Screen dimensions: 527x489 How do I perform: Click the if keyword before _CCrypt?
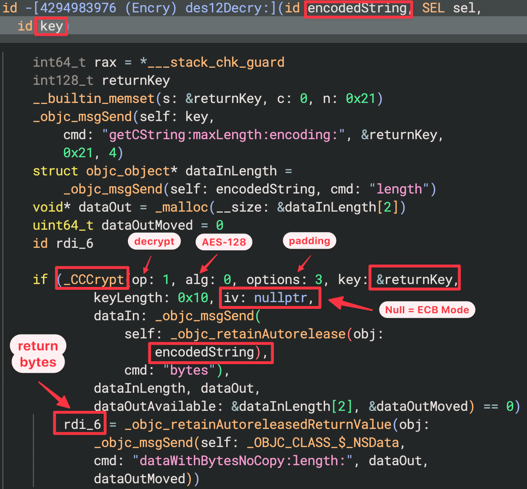pyautogui.click(x=40, y=280)
